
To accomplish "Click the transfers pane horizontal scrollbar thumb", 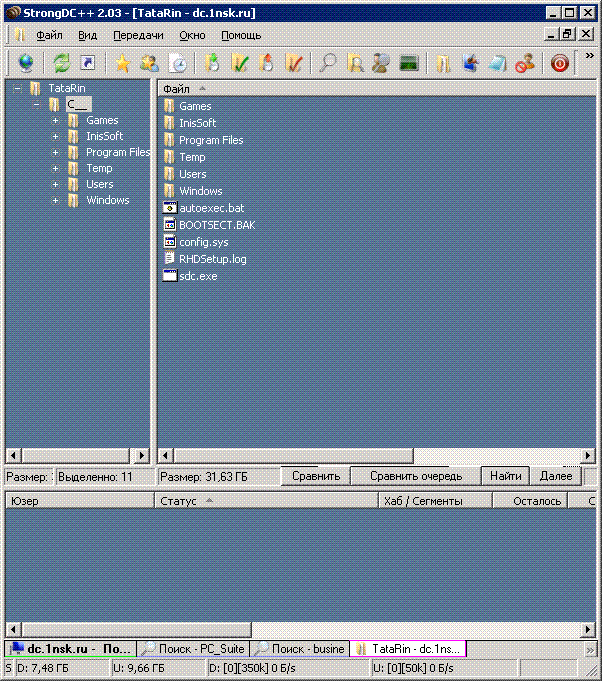I will (136, 629).
